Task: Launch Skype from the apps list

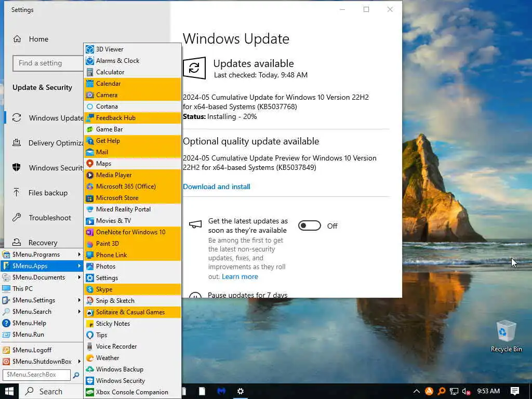Action: point(132,289)
